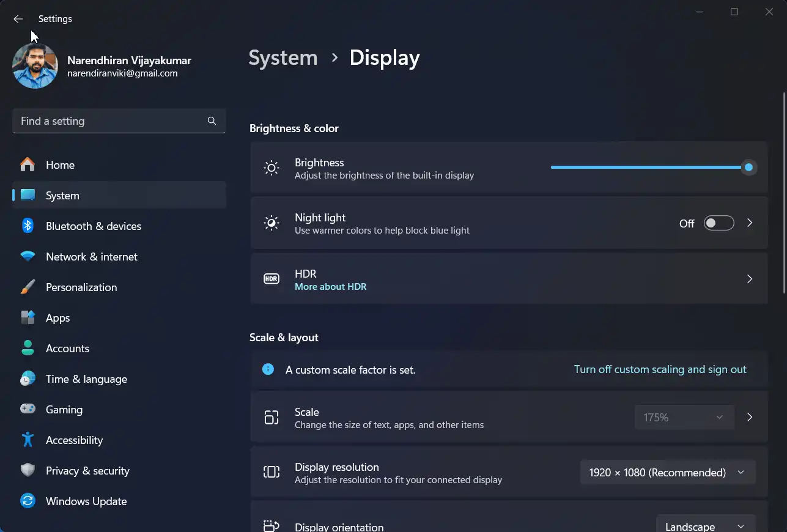Viewport: 787px width, 532px height.
Task: Click the Privacy & security shield icon
Action: pos(28,470)
